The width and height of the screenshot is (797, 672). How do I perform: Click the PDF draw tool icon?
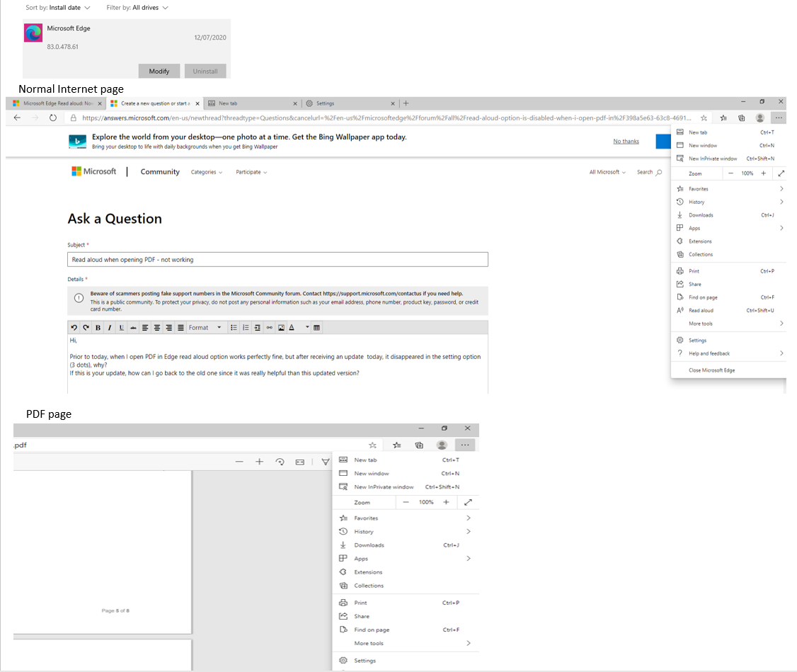click(x=326, y=462)
